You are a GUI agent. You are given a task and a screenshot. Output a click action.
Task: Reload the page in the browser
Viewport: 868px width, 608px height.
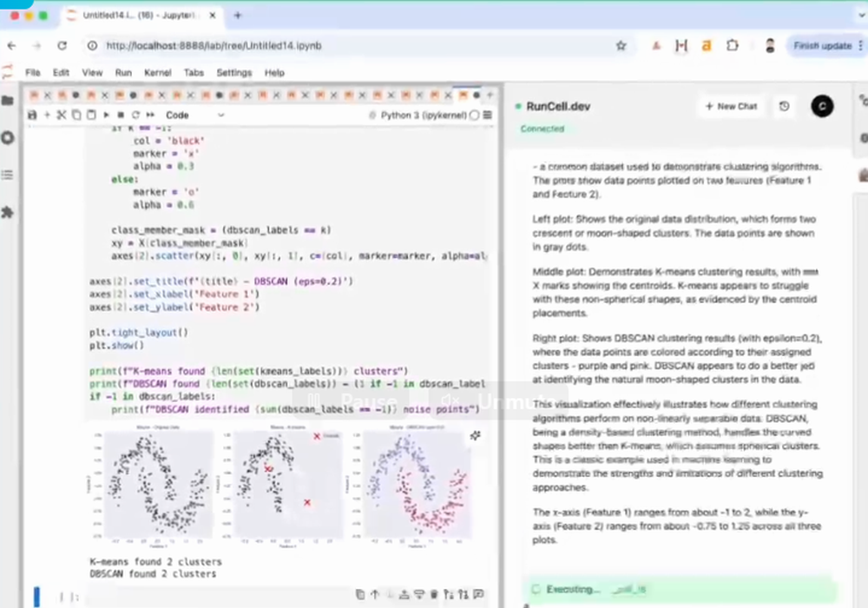(x=62, y=46)
